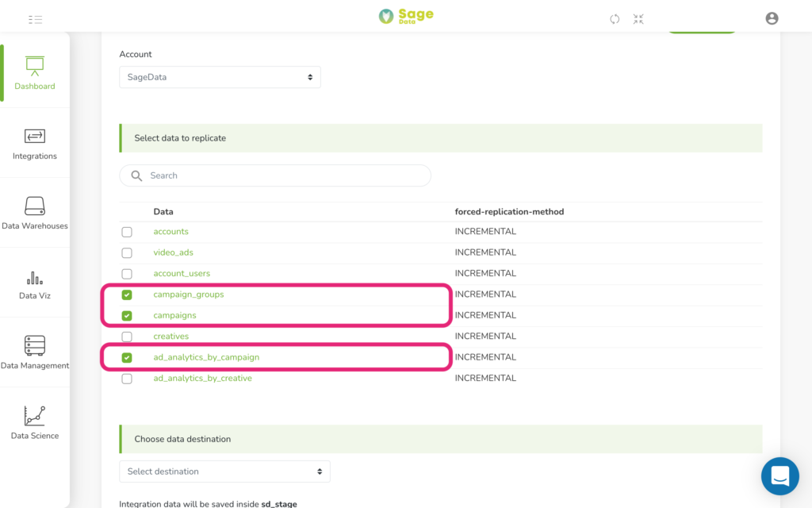Open the Integrations arrows icon
Image resolution: width=812 pixels, height=508 pixels.
35,137
